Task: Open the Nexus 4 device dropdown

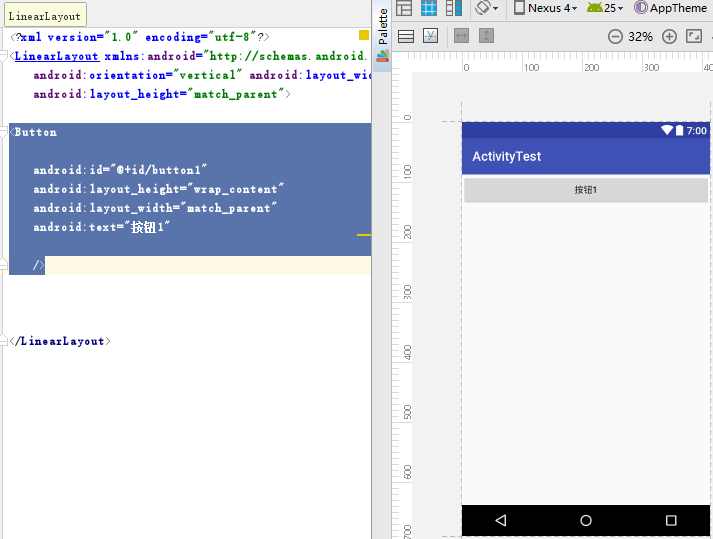Action: [546, 8]
